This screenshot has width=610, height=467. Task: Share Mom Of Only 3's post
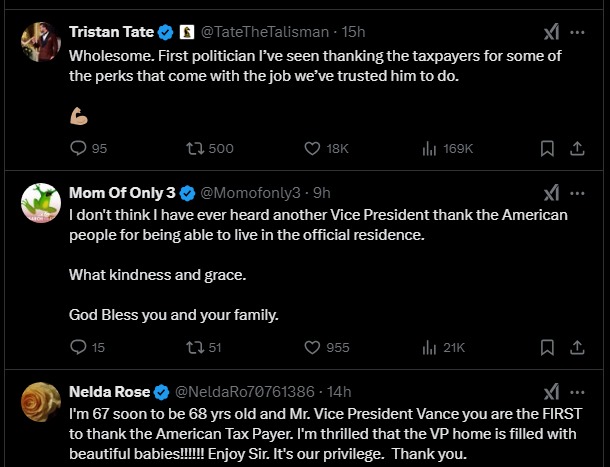pos(577,347)
